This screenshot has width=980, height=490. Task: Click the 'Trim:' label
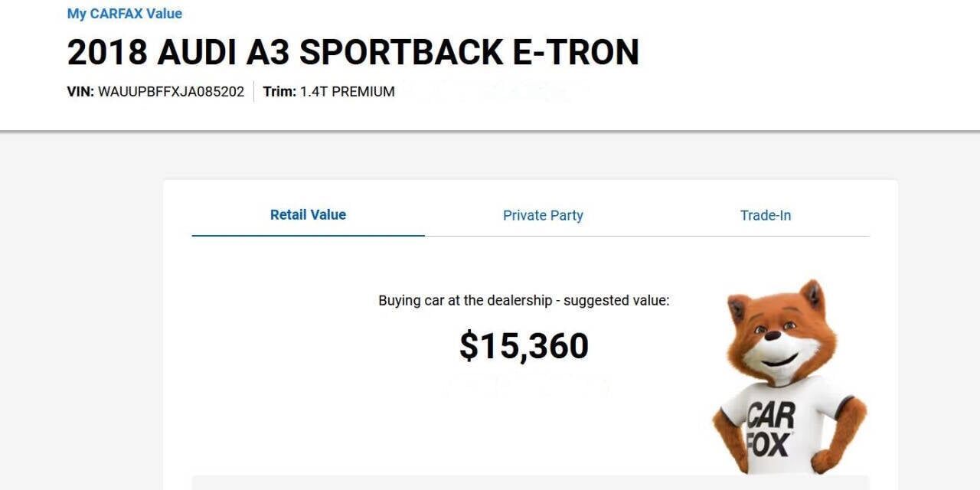[x=279, y=92]
